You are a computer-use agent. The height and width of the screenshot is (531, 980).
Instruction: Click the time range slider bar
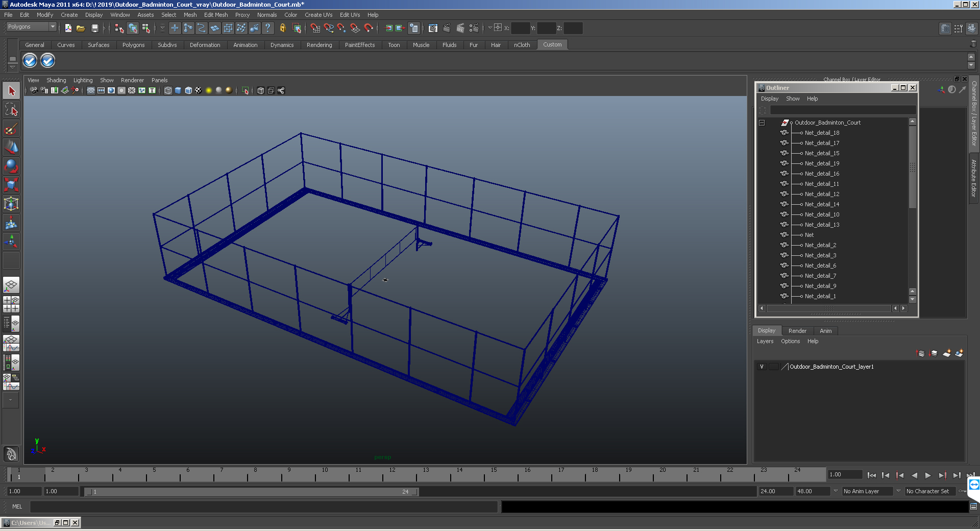(251, 492)
